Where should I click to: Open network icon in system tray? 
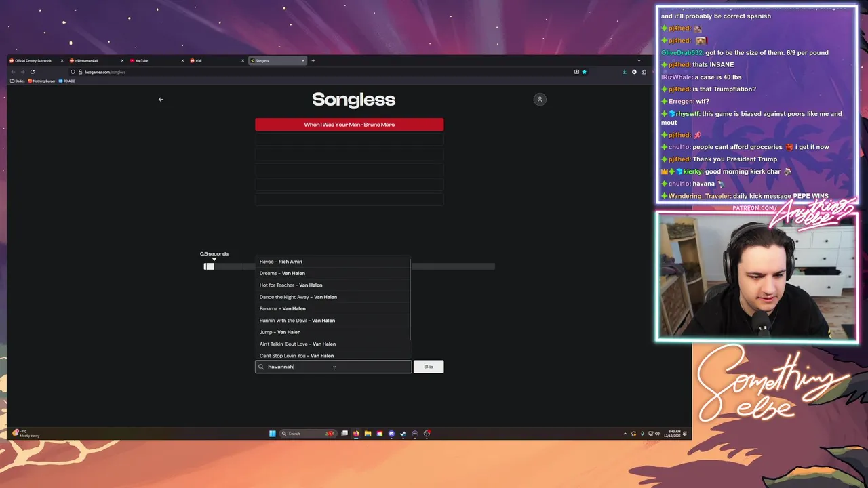tap(650, 434)
